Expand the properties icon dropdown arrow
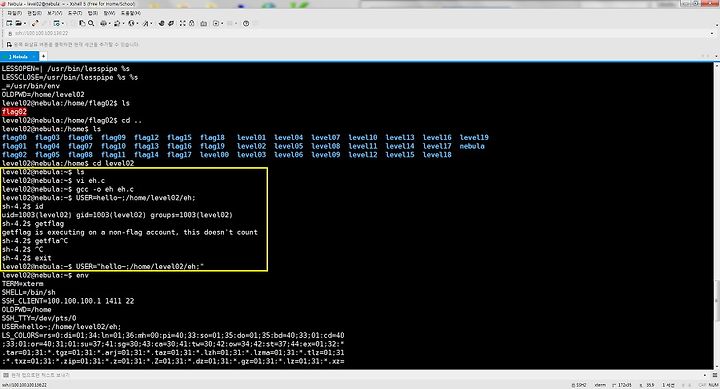 coord(63,23)
